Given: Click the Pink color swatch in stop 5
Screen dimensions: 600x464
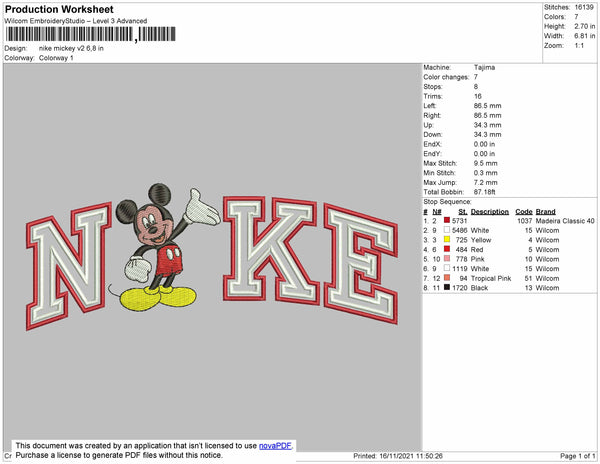Looking at the screenshot, I should (x=447, y=259).
